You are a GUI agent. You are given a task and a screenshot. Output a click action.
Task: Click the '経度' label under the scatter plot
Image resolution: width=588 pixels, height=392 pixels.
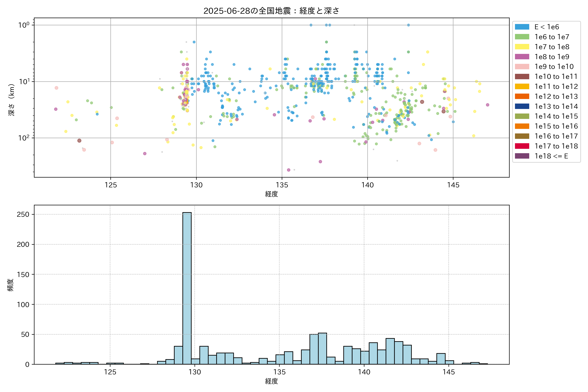(271, 194)
